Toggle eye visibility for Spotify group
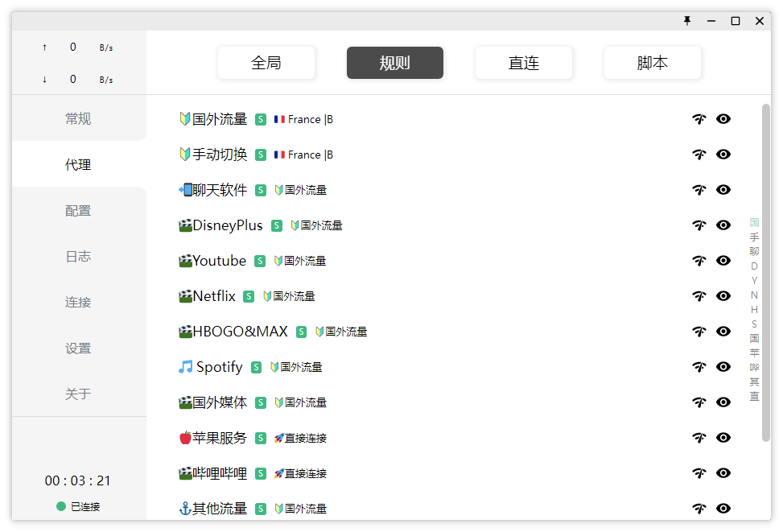The image size is (783, 532). 723,367
